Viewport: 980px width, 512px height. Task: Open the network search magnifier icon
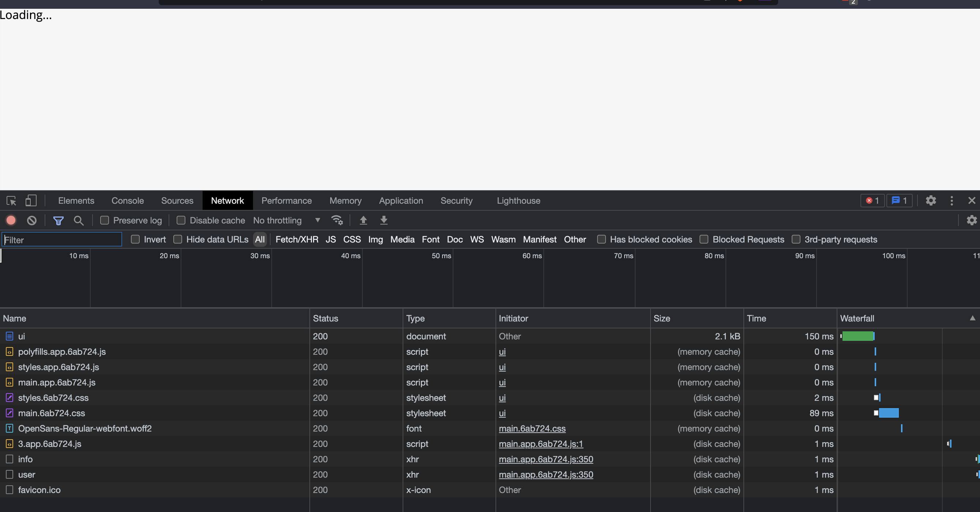pyautogui.click(x=79, y=220)
